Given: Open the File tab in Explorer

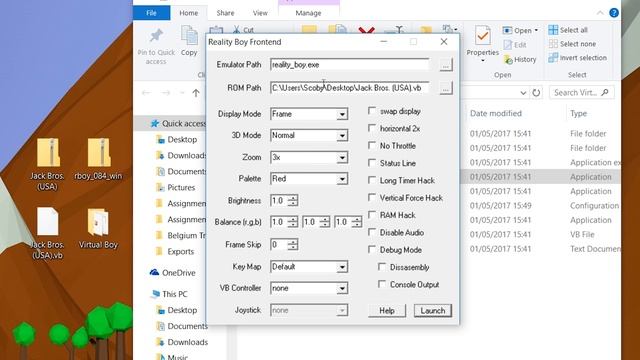Looking at the screenshot, I should coord(151,13).
